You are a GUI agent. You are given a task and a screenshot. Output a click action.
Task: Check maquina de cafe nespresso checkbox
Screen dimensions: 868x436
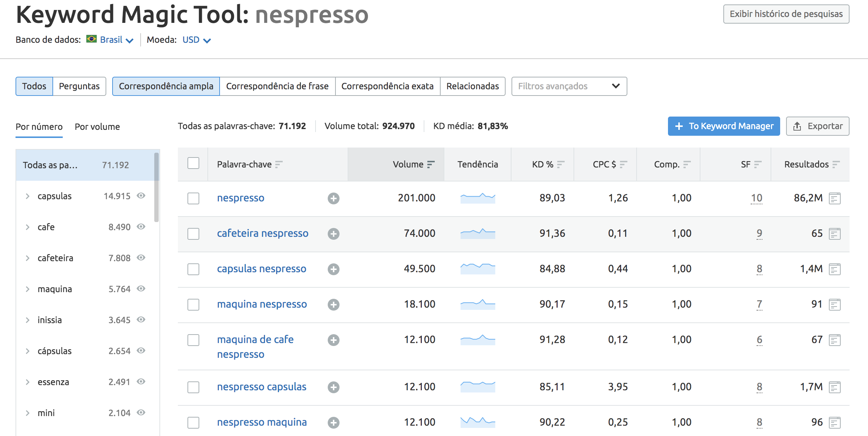pyautogui.click(x=193, y=340)
